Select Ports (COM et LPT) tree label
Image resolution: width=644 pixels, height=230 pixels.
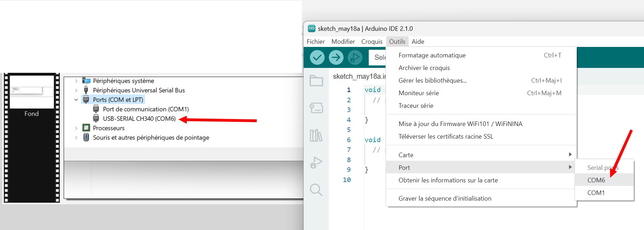point(118,100)
